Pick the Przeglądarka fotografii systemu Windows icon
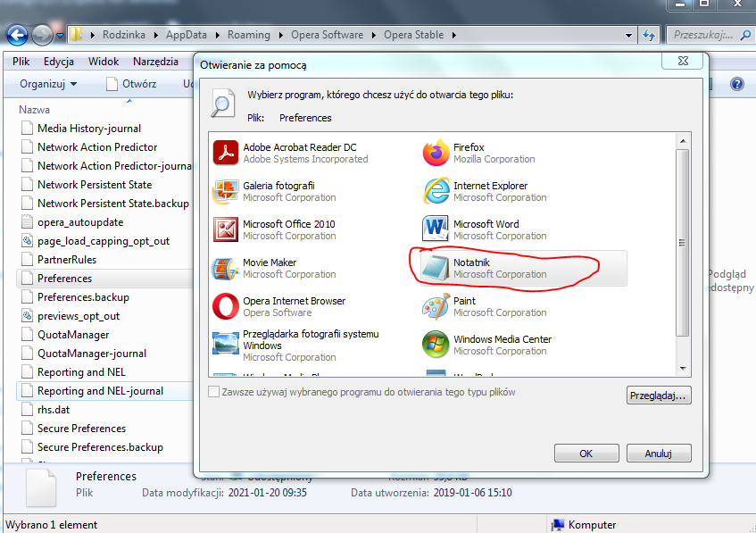This screenshot has width=756, height=533. click(x=226, y=345)
